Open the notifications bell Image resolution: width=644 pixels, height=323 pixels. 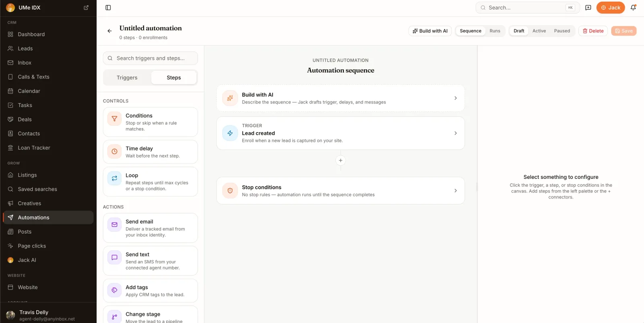pos(633,8)
